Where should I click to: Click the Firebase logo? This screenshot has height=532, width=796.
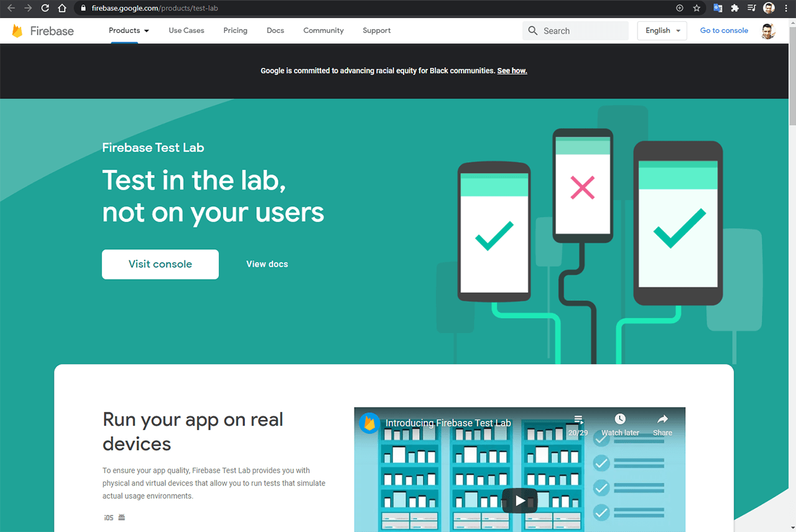[x=42, y=31]
